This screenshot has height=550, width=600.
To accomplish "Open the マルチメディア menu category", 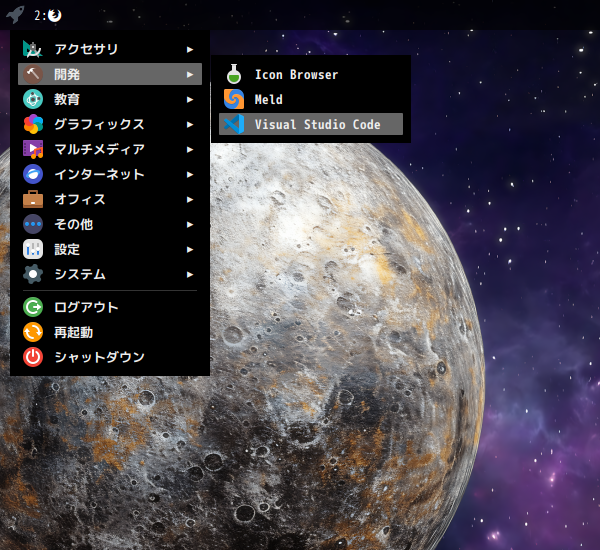I will pyautogui.click(x=110, y=149).
